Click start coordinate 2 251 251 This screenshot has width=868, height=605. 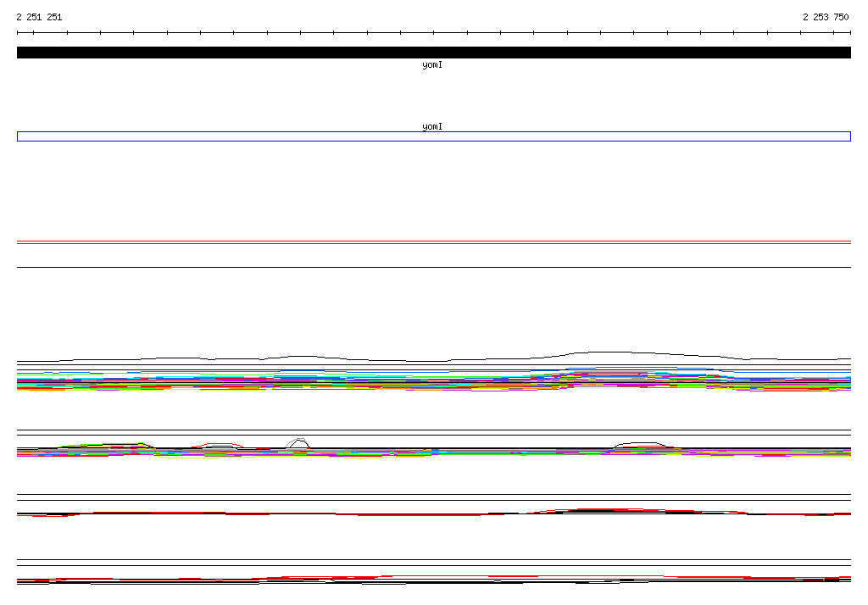(39, 17)
